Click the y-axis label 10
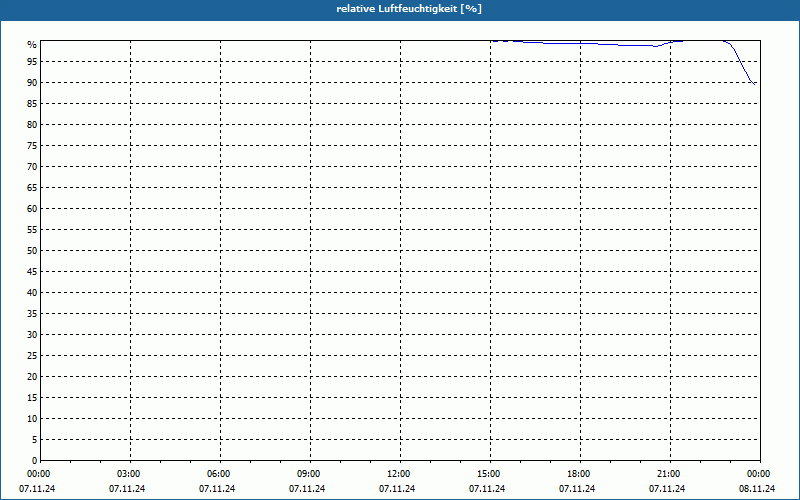The height and width of the screenshot is (500, 800). [x=32, y=419]
